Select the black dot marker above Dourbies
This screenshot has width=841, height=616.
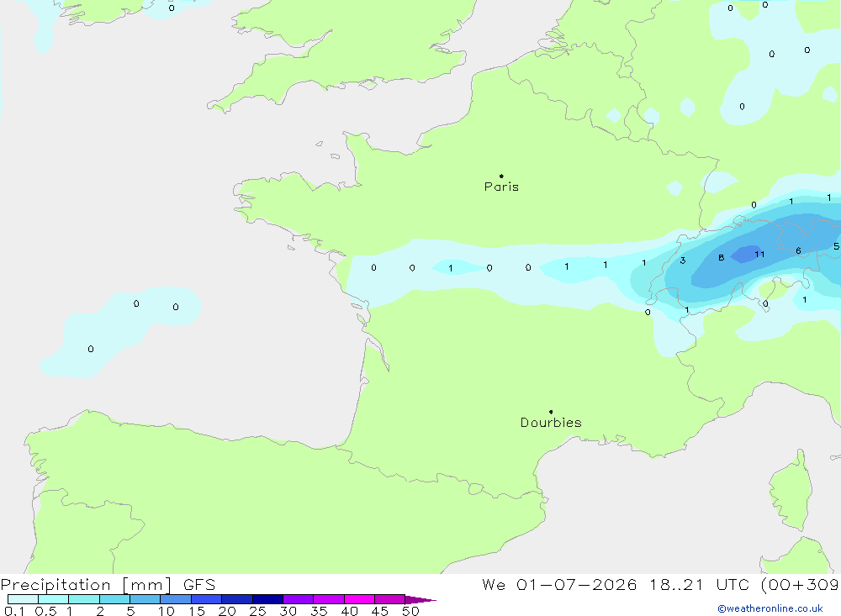click(x=551, y=412)
